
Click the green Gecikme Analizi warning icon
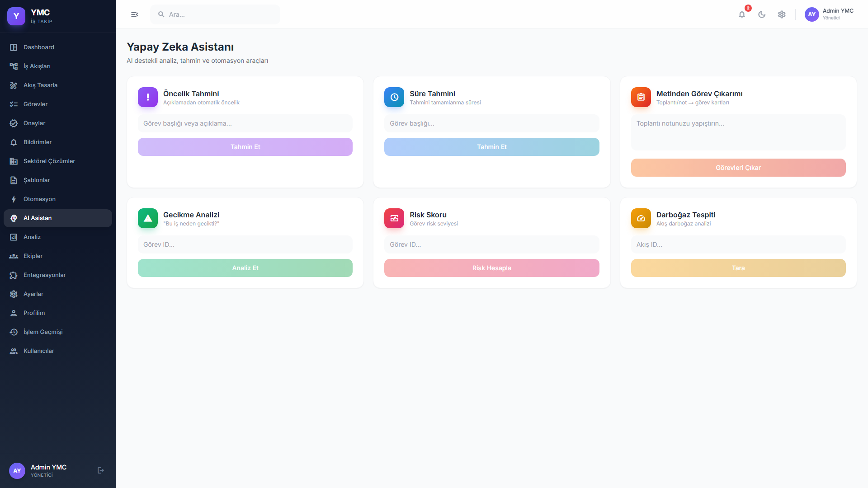tap(148, 218)
